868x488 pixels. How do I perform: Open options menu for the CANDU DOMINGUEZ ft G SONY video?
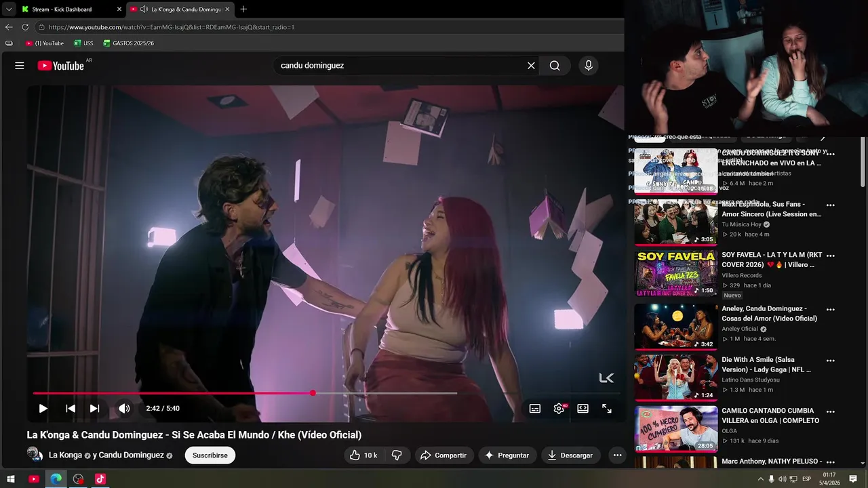(x=831, y=154)
